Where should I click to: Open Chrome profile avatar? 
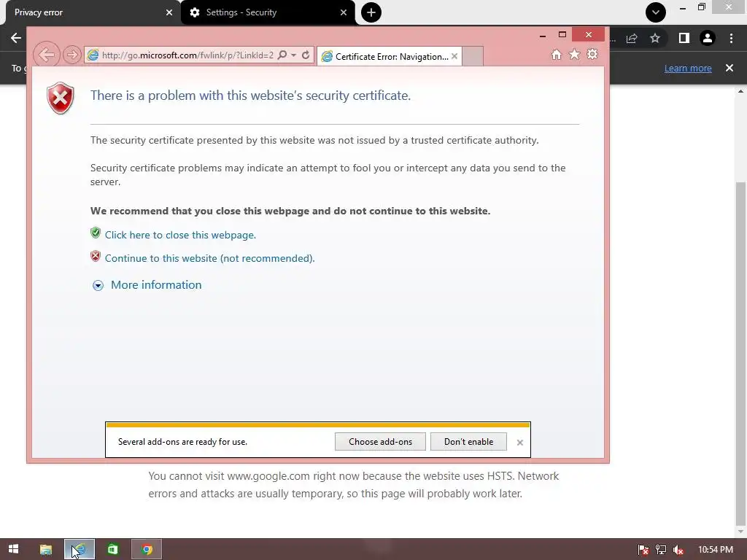click(708, 38)
